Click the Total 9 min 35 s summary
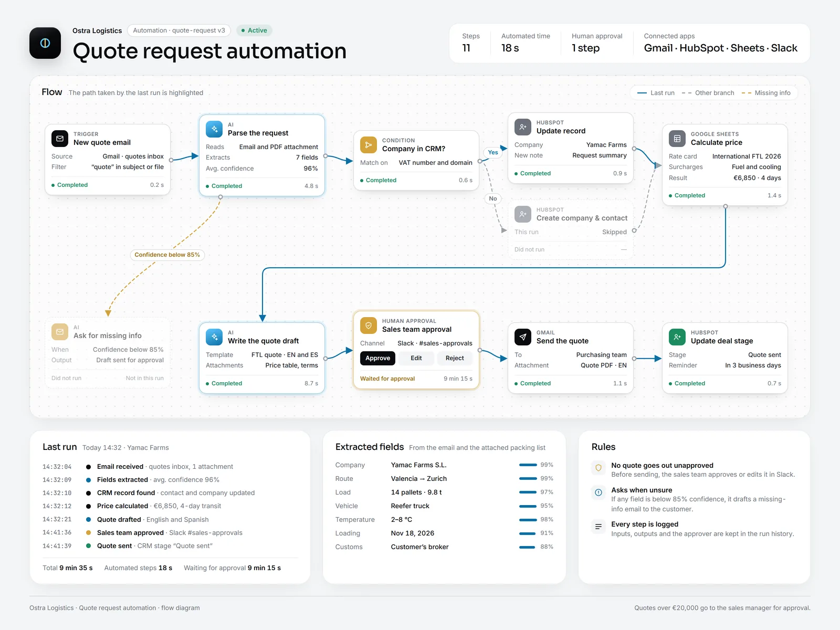840x630 pixels. (x=68, y=568)
